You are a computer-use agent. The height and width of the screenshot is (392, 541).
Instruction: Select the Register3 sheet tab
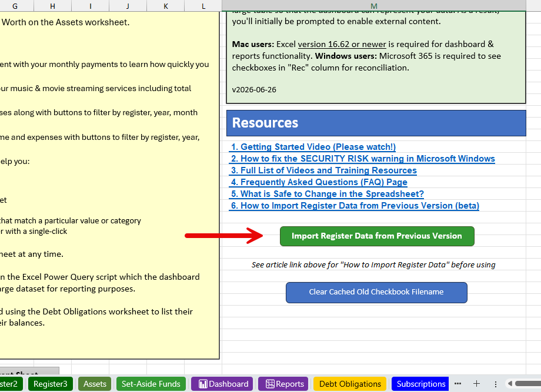[x=51, y=384]
